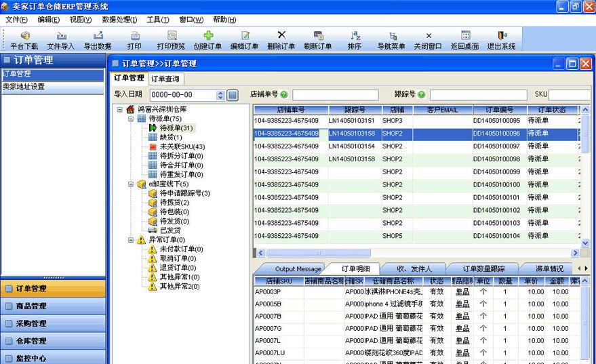Open the 工具(T) menu
Image resolution: width=596 pixels, height=364 pixels.
158,20
